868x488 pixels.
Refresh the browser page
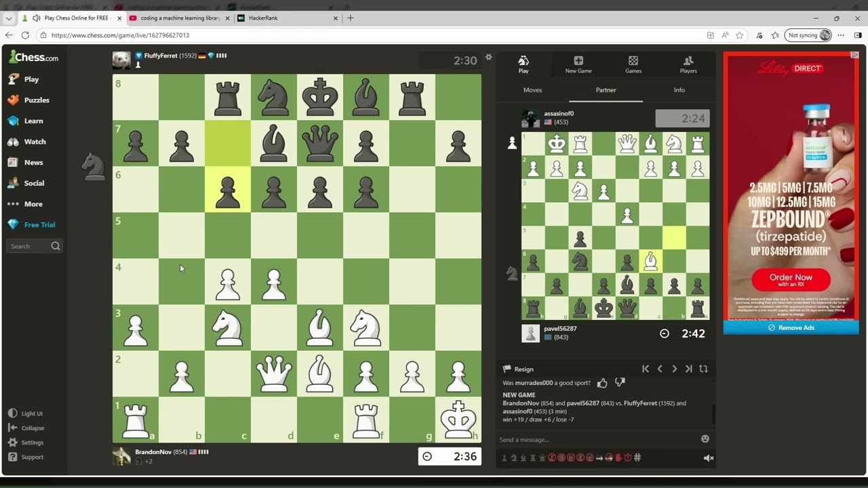pyautogui.click(x=25, y=35)
